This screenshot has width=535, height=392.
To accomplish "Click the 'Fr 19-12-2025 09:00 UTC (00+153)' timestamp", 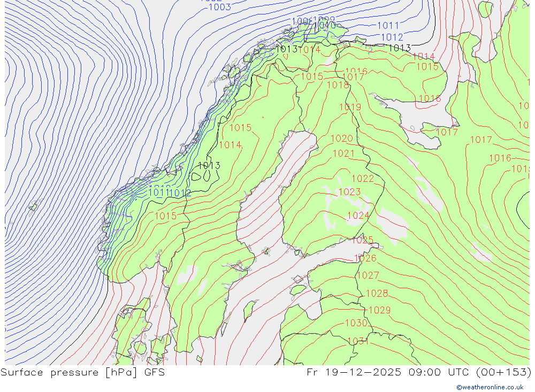I will pyautogui.click(x=419, y=372).
